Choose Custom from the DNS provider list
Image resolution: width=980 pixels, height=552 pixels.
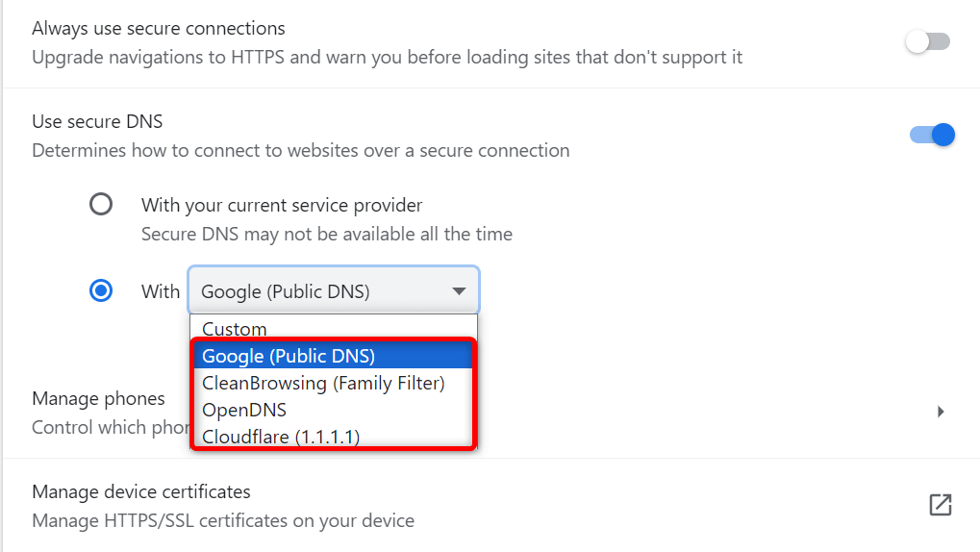[x=235, y=328]
